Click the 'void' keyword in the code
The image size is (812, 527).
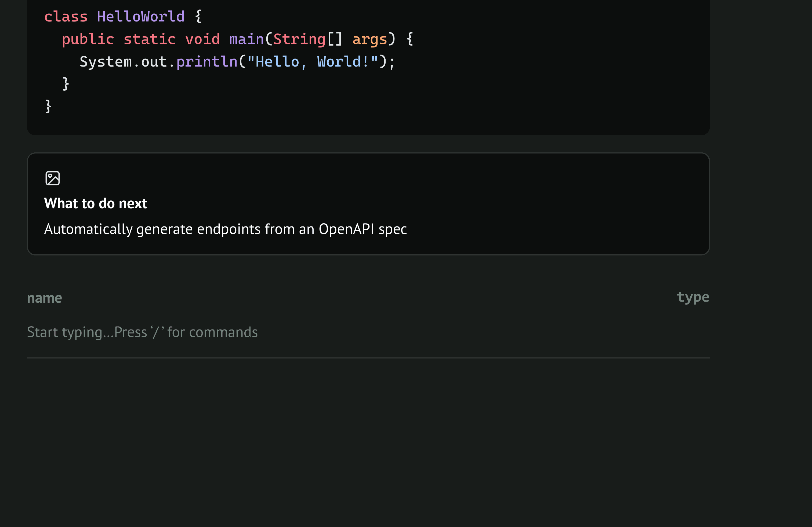point(202,39)
